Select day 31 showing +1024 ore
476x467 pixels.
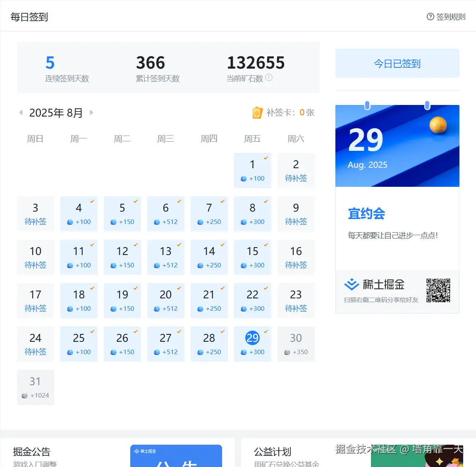pos(36,387)
